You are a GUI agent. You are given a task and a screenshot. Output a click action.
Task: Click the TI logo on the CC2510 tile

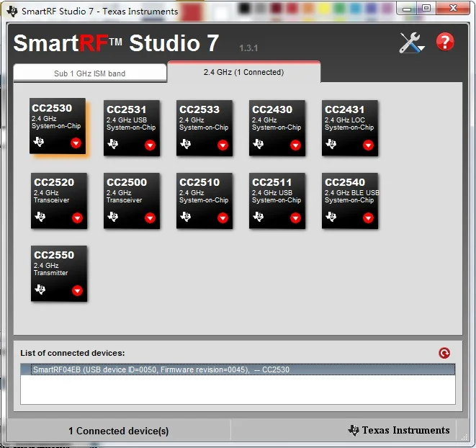186,217
